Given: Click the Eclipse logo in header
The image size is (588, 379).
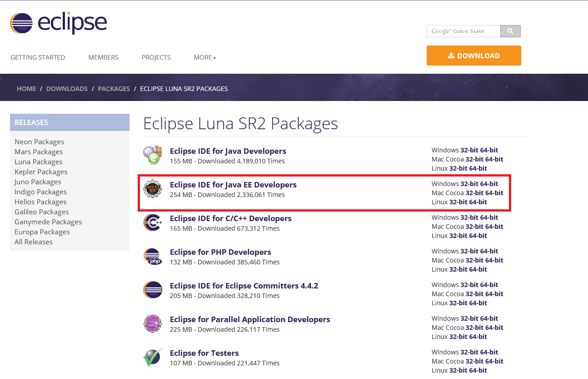Looking at the screenshot, I should 58,24.
